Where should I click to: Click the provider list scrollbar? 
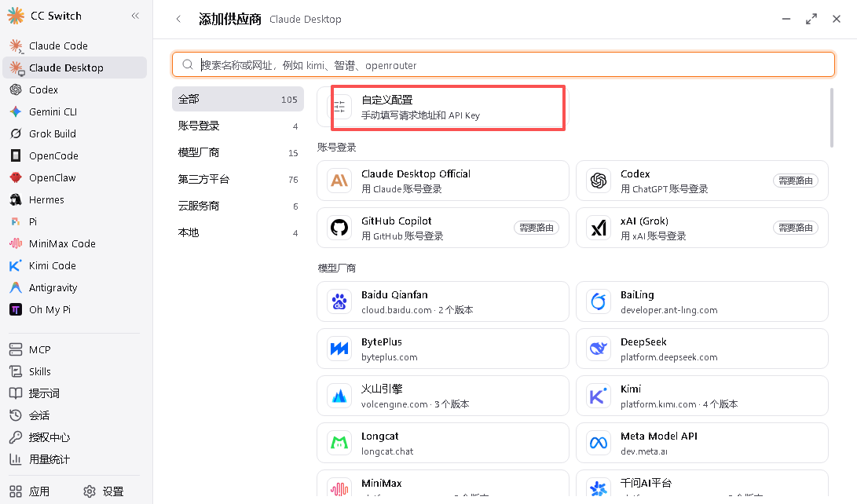pos(832,118)
